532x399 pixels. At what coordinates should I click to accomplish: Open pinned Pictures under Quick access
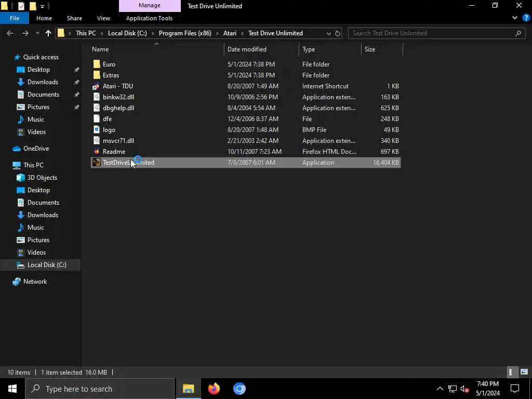38,107
